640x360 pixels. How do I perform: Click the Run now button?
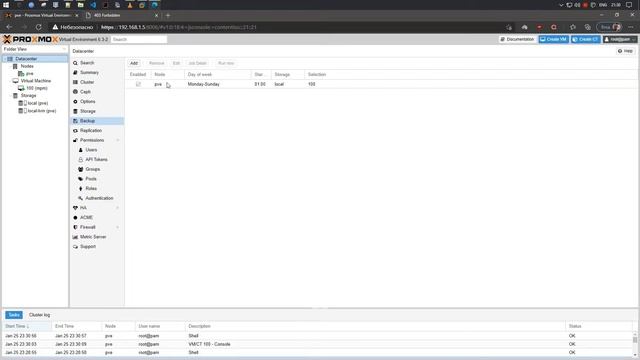coord(226,63)
